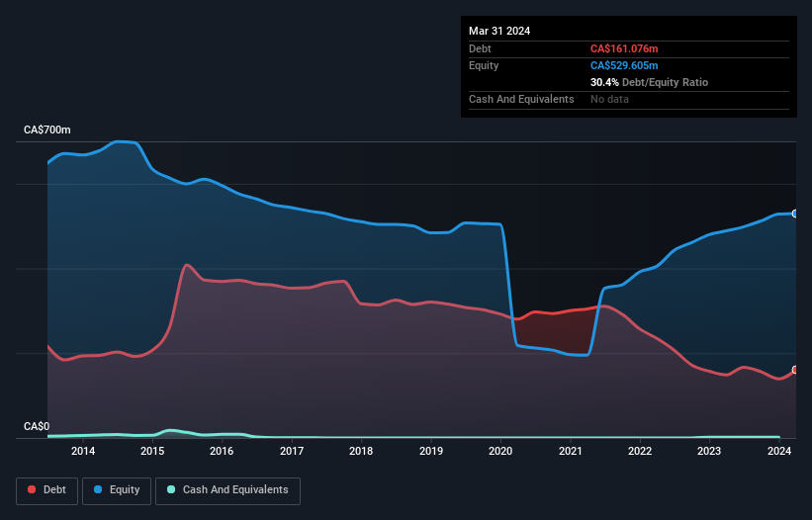Image resolution: width=812 pixels, height=520 pixels.
Task: Click the 2019 x-axis label
Action: (x=431, y=451)
